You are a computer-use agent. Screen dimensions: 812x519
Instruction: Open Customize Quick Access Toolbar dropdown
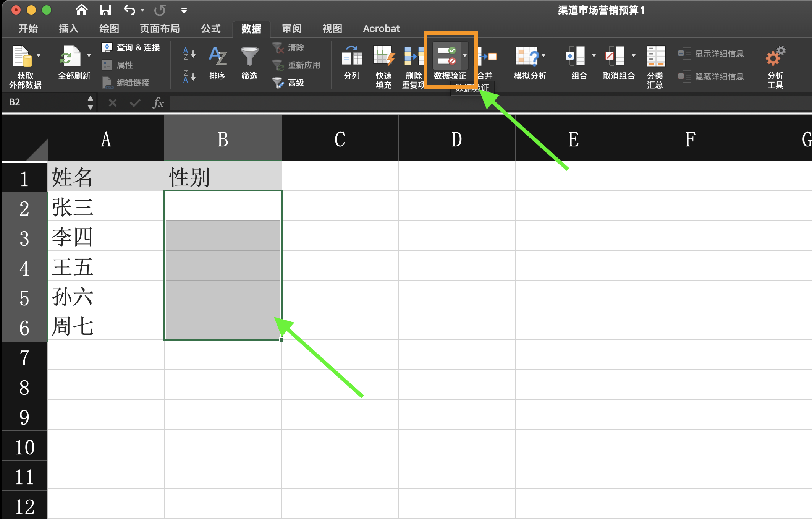pos(184,11)
